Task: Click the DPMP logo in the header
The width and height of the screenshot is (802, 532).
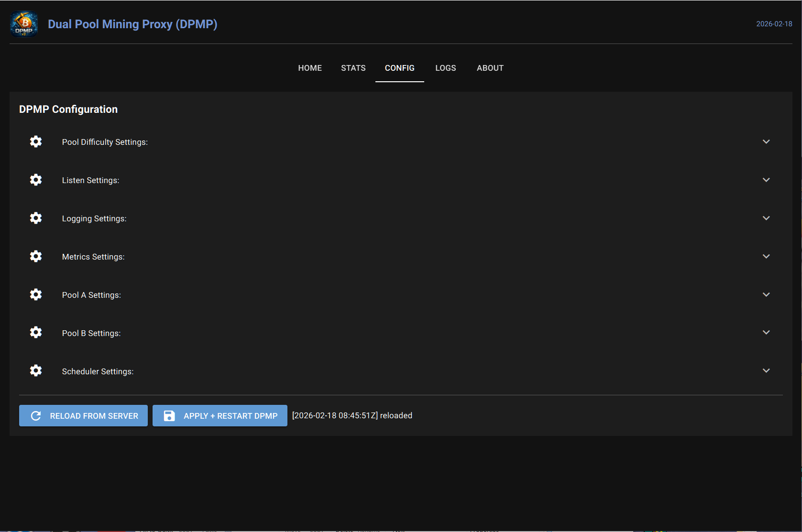Action: coord(23,24)
